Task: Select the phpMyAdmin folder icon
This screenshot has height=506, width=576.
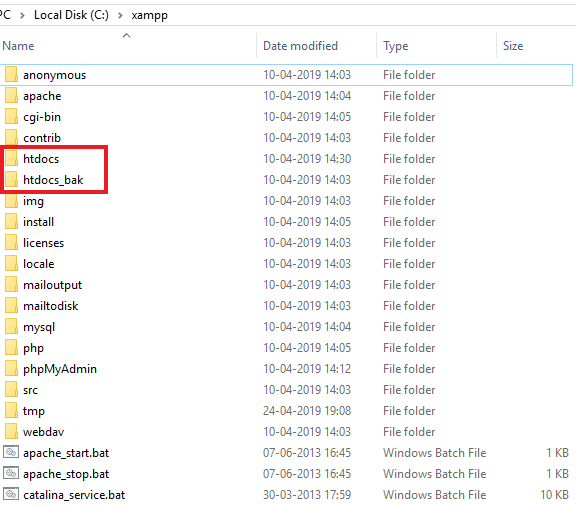Action: (11, 368)
